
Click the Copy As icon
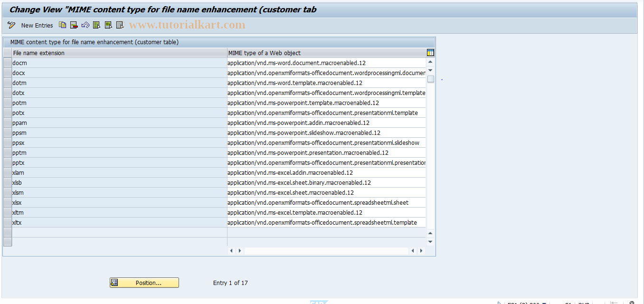[63, 25]
